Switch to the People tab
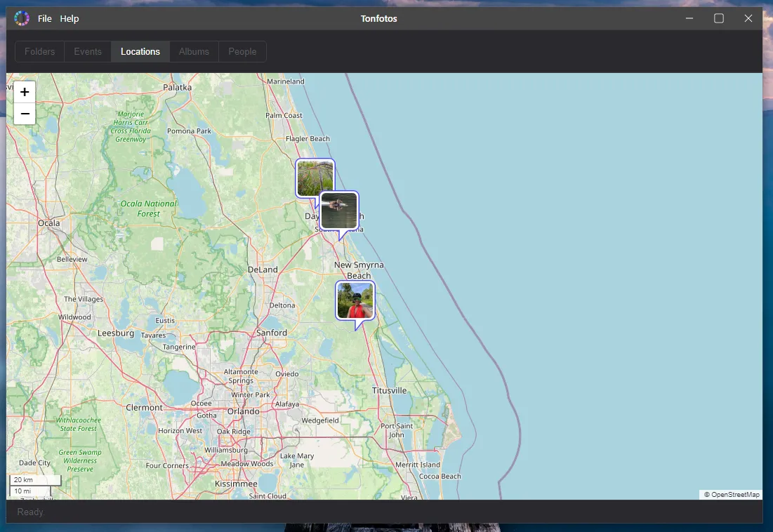The image size is (773, 532). (x=242, y=51)
